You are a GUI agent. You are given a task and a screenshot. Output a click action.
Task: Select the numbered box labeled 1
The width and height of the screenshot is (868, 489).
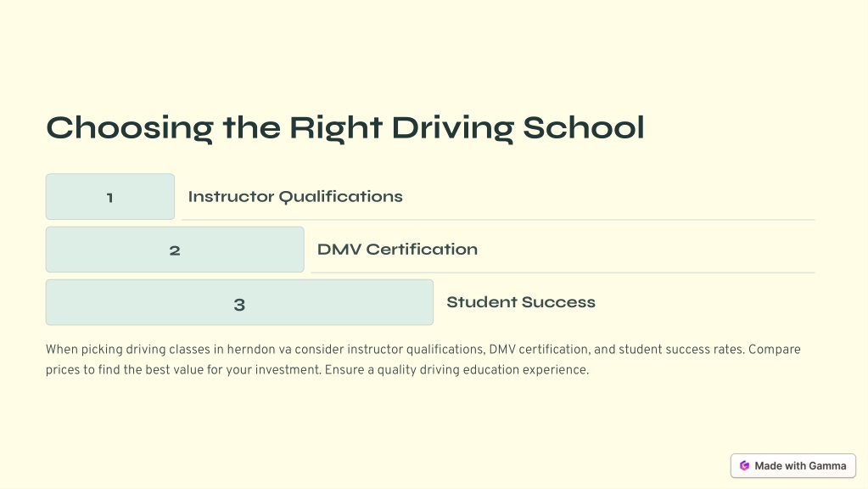(x=110, y=197)
